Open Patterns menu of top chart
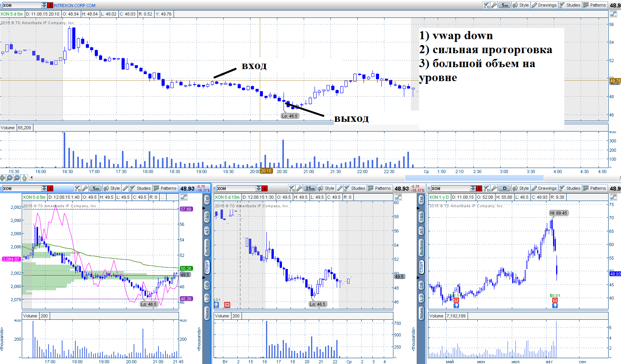The width and height of the screenshot is (621, 364). [x=595, y=5]
